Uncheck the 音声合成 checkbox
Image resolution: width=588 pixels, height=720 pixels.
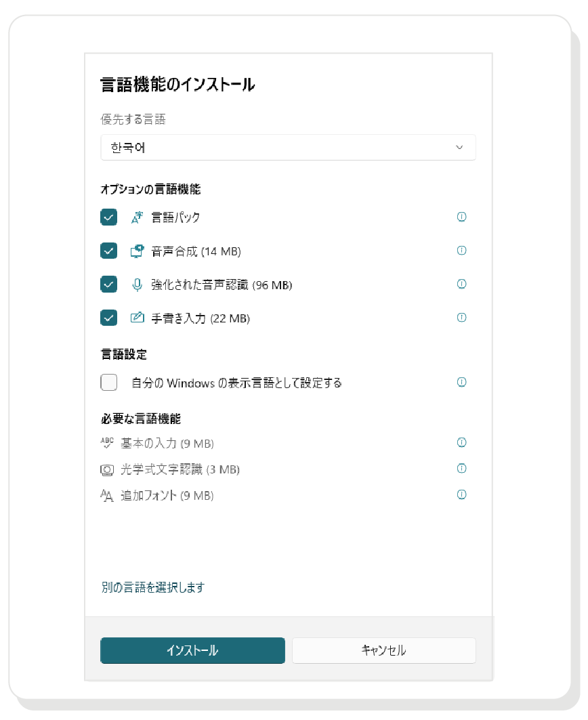pos(108,251)
